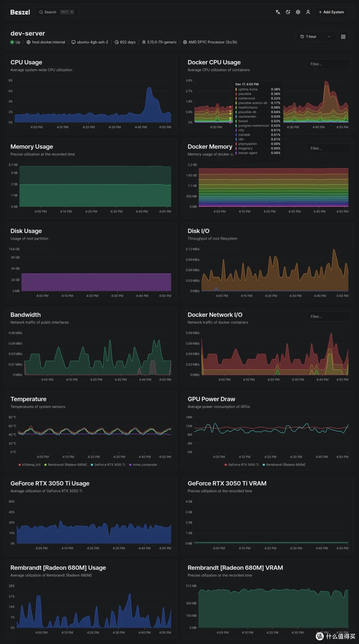The image size is (359, 644).
Task: Click the Docker Network I/O chart heading
Action: pyautogui.click(x=215, y=315)
